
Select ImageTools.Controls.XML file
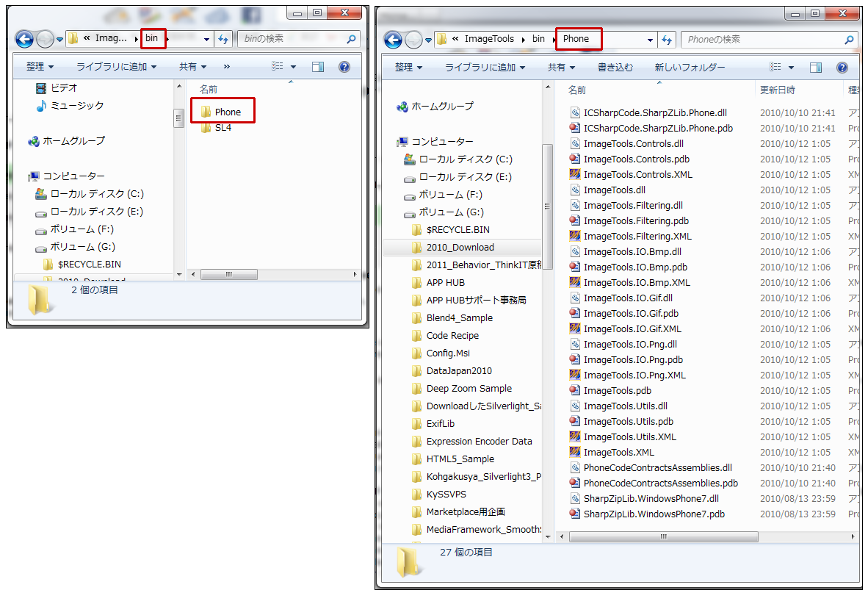[x=631, y=175]
